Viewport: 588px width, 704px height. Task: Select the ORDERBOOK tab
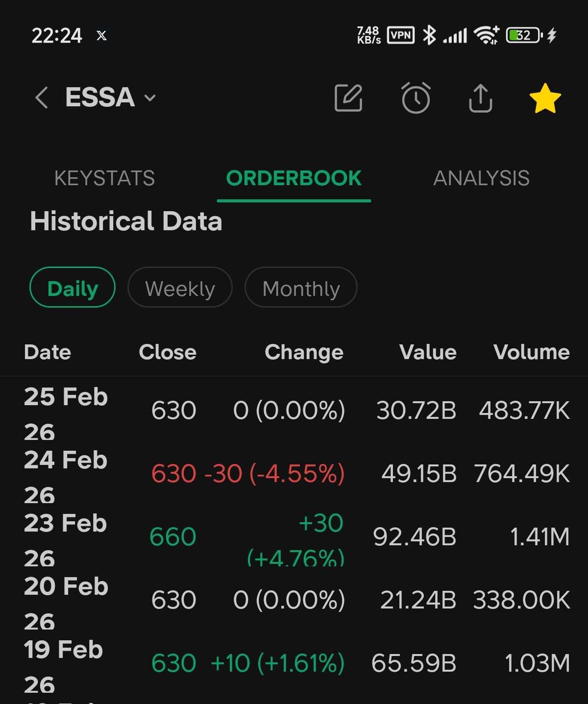tap(294, 178)
